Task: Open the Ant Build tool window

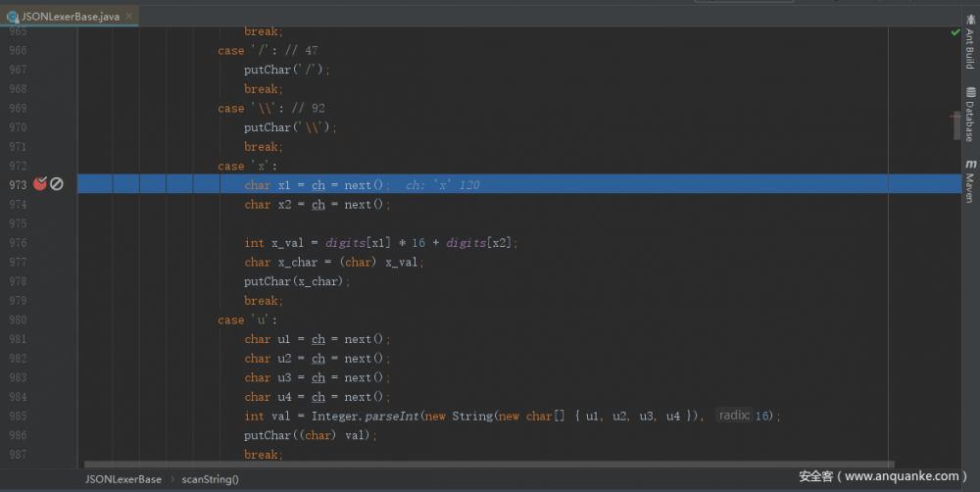Action: [970, 40]
